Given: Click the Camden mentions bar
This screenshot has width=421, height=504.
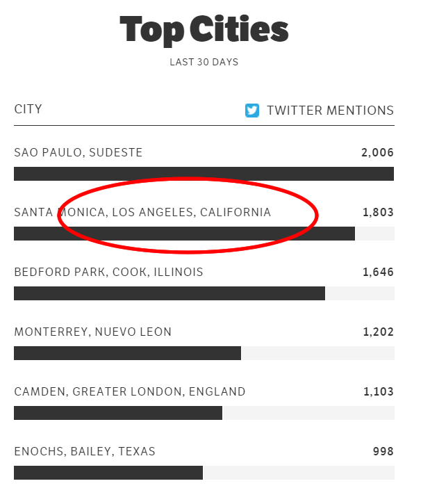Looking at the screenshot, I should [x=118, y=413].
